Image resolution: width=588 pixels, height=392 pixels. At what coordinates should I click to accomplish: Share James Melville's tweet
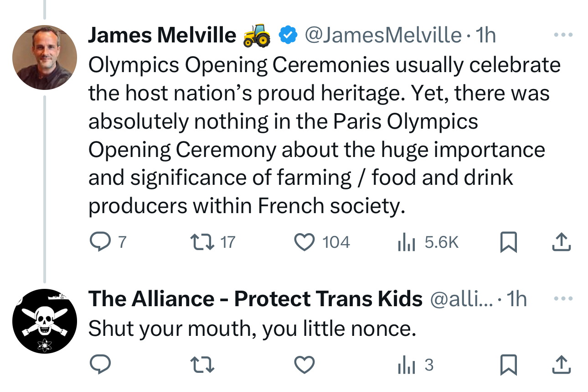tap(561, 242)
